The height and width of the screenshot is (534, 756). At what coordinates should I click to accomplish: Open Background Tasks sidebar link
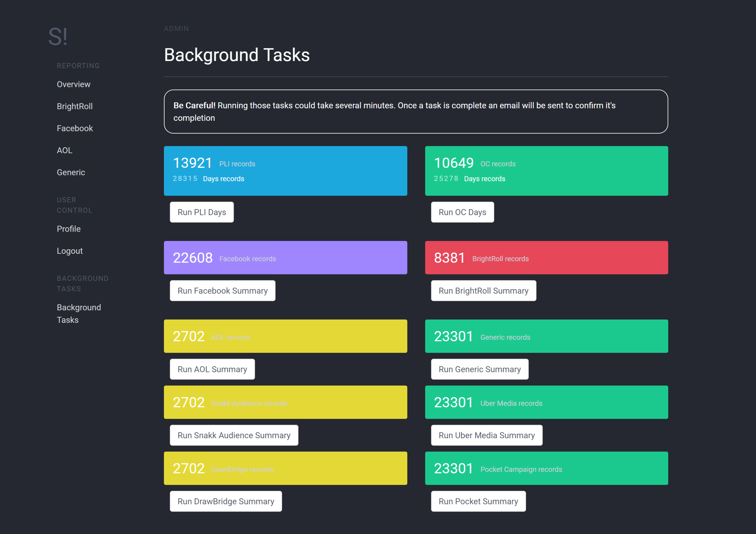pos(79,314)
